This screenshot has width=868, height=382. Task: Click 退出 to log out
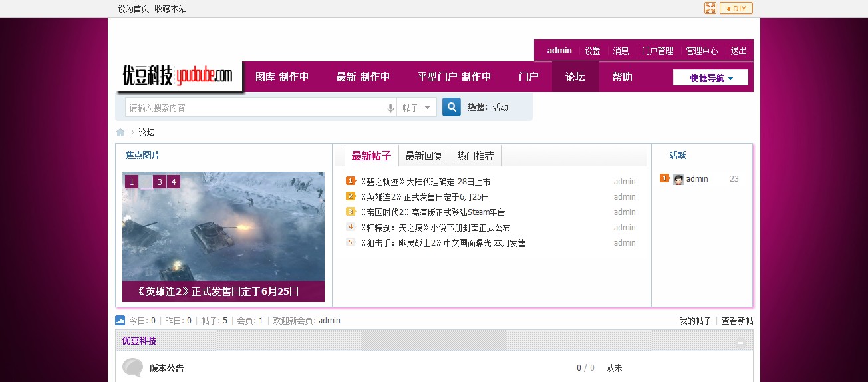pyautogui.click(x=738, y=51)
